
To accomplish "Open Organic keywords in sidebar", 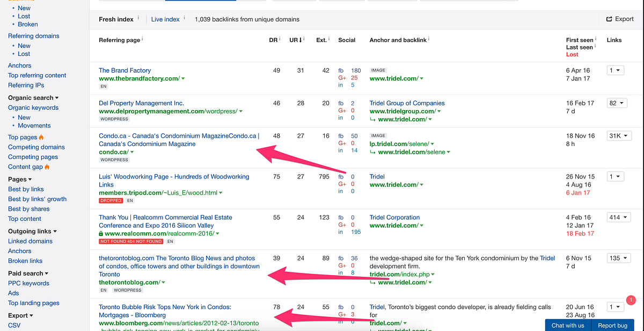I will (x=33, y=107).
